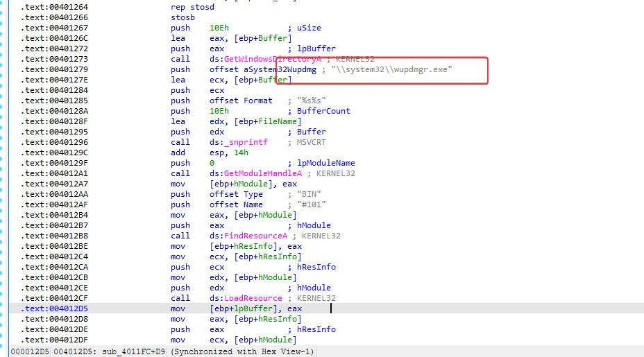Select address .text:004012D5 on highlighted line
This screenshot has height=357, width=644.
point(54,308)
